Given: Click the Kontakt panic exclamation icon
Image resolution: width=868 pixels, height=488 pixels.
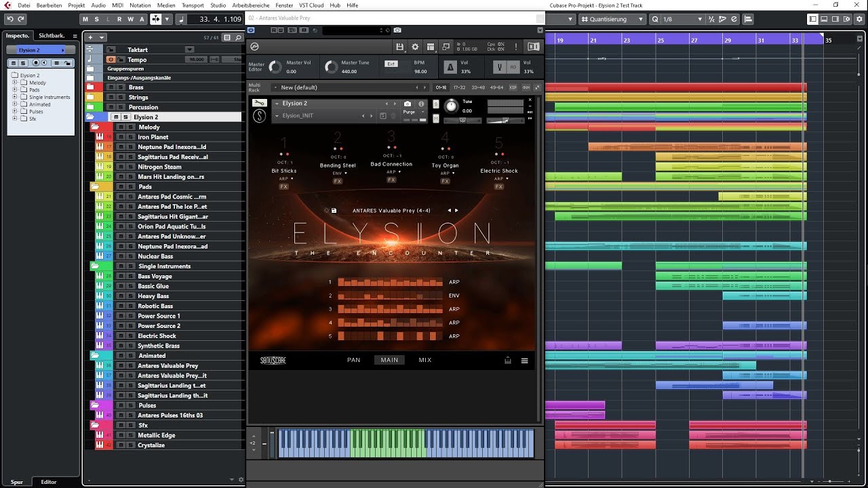Looking at the screenshot, I should (516, 47).
